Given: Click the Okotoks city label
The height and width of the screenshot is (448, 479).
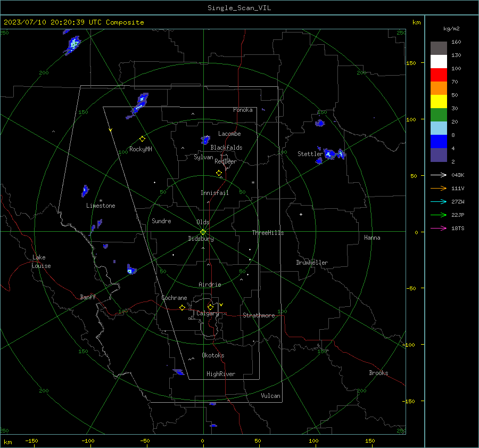Looking at the screenshot, I should pos(213,355).
